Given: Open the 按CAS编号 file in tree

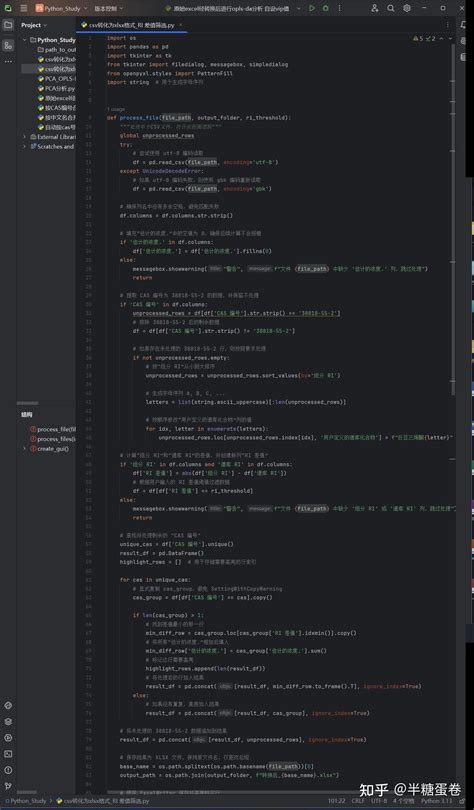Looking at the screenshot, I should pos(57,108).
